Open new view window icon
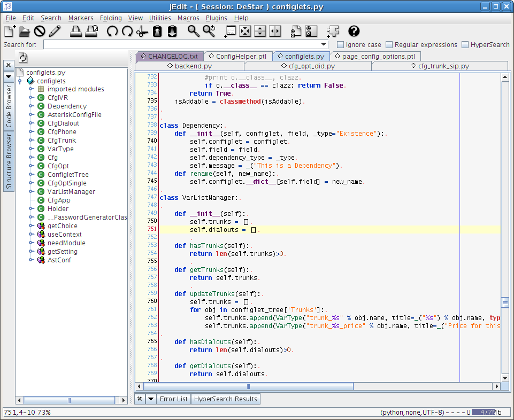This screenshot has height=420, width=514. point(230,32)
